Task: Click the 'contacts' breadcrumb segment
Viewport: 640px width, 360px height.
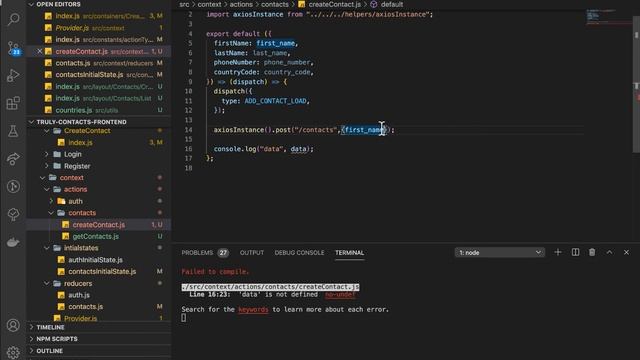Action: 275,4
